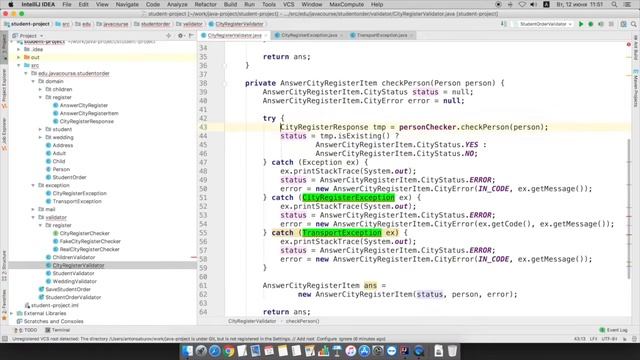Viewport: 640px width, 360px height.
Task: Switch to TransportException.java editor tab
Action: click(382, 36)
